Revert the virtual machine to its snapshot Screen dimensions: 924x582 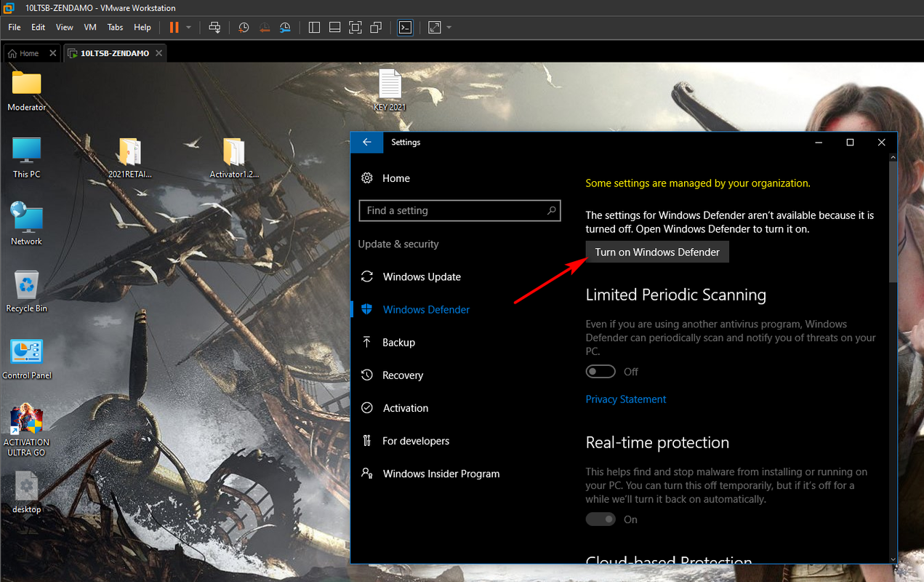tap(265, 27)
